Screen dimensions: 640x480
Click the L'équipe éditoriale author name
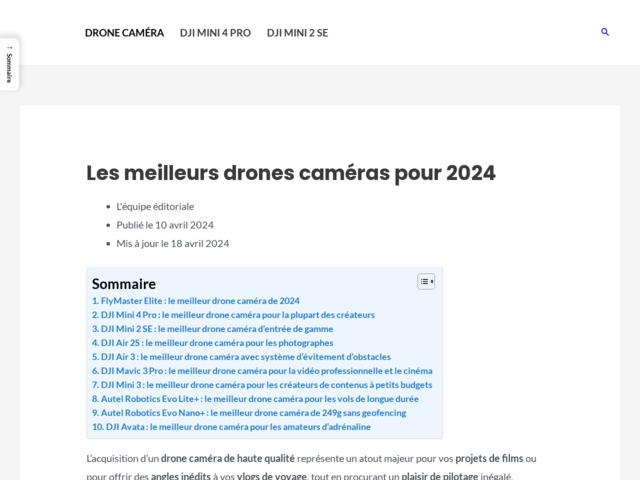coord(155,206)
